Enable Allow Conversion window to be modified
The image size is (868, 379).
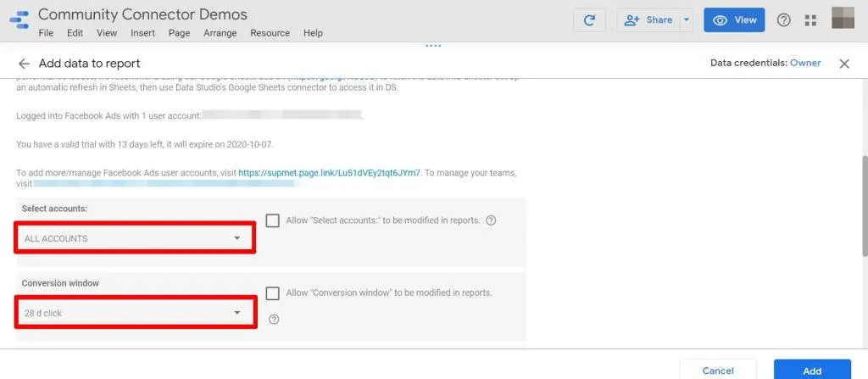click(272, 293)
